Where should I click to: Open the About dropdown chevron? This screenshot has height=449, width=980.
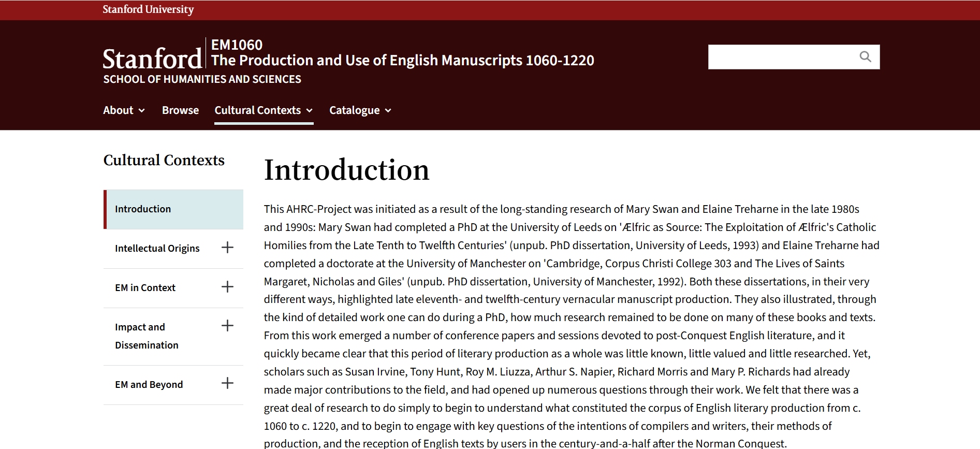coord(141,111)
